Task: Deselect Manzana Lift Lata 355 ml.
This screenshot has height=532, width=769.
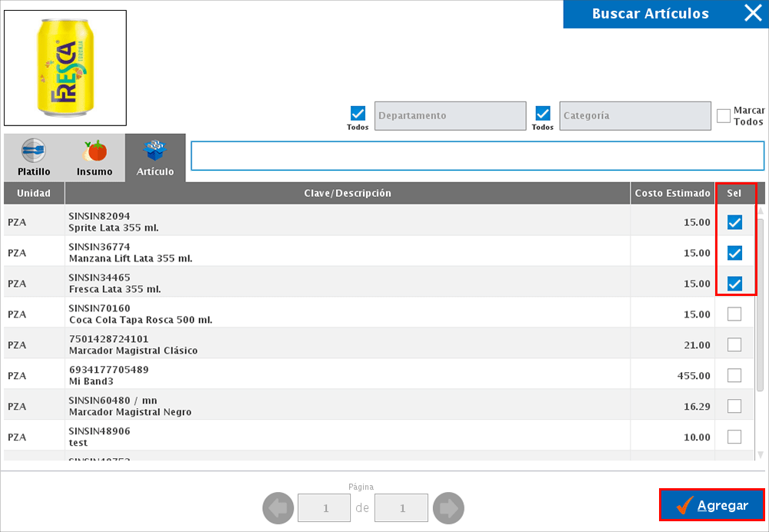Action: pyautogui.click(x=734, y=253)
